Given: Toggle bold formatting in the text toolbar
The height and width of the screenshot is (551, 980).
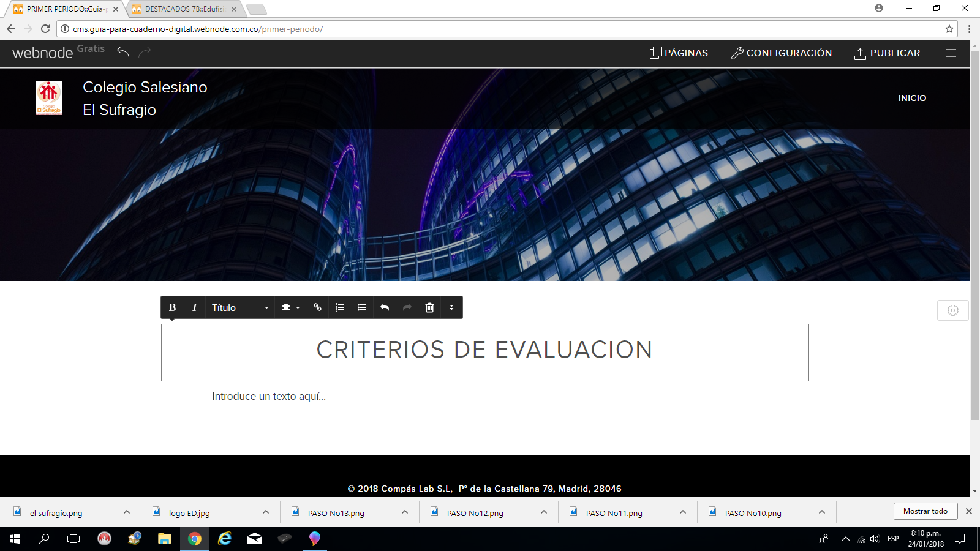Looking at the screenshot, I should coord(172,307).
